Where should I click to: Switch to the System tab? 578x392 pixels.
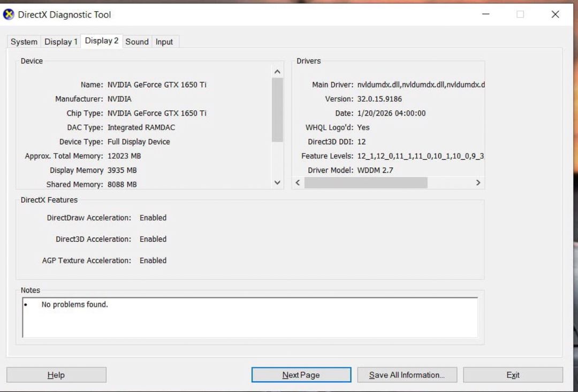[x=24, y=42]
